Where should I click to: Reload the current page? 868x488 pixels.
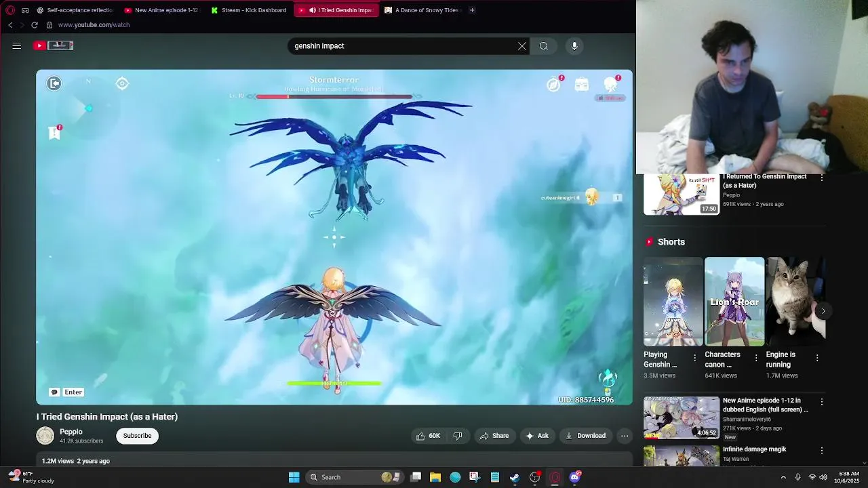[35, 25]
